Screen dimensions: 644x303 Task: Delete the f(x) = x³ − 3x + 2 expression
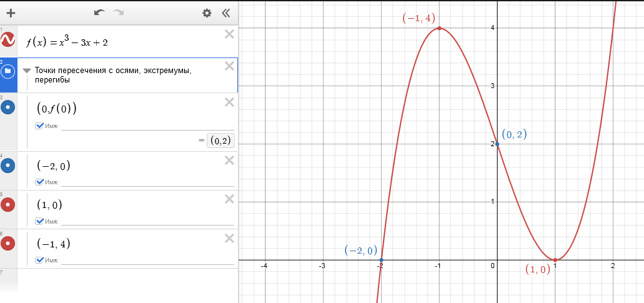229,34
